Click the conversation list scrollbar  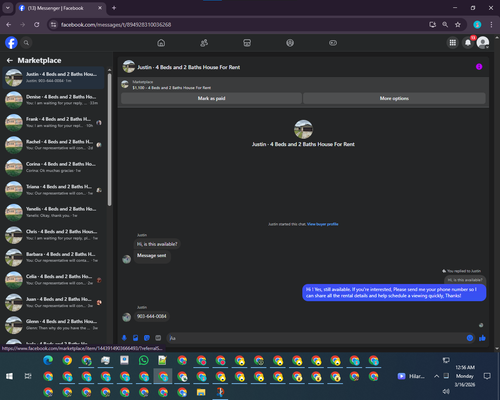(x=110, y=139)
